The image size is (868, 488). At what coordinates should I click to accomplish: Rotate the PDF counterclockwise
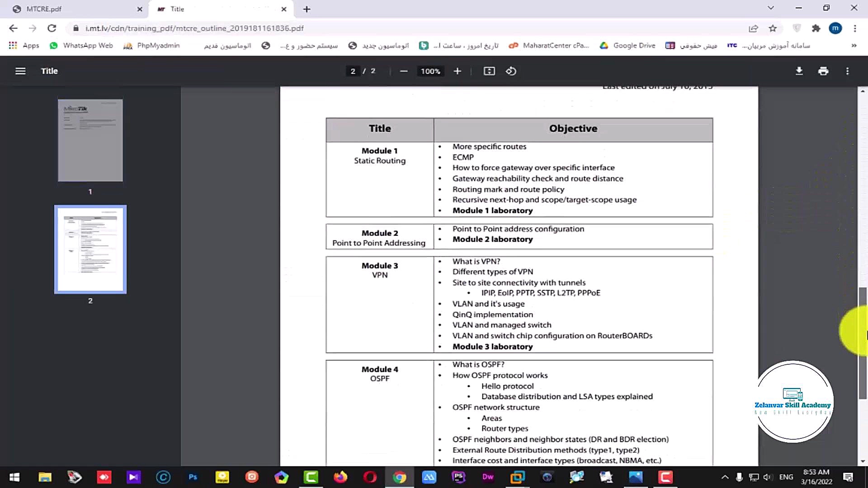(511, 71)
